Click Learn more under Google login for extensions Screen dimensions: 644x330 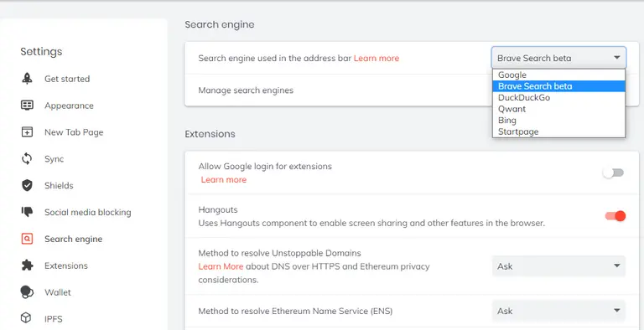(224, 180)
